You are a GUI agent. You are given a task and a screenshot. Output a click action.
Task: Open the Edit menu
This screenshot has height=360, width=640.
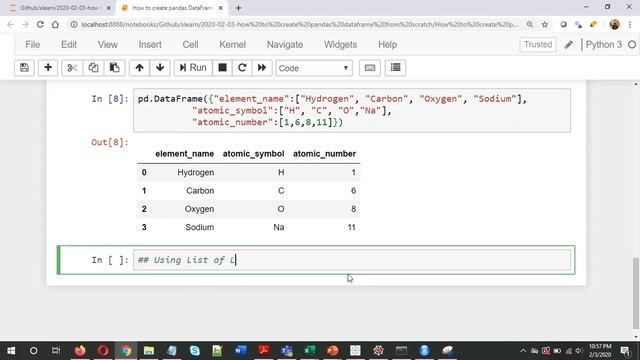point(69,44)
